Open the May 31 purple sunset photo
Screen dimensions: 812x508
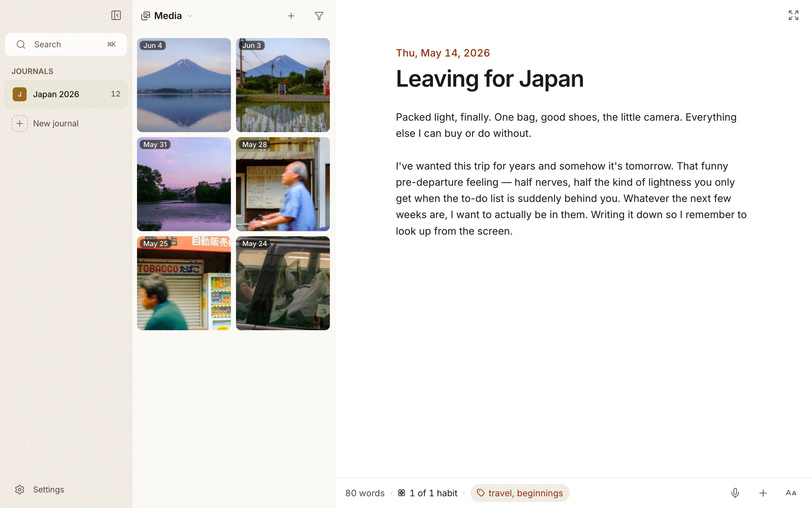pyautogui.click(x=184, y=184)
